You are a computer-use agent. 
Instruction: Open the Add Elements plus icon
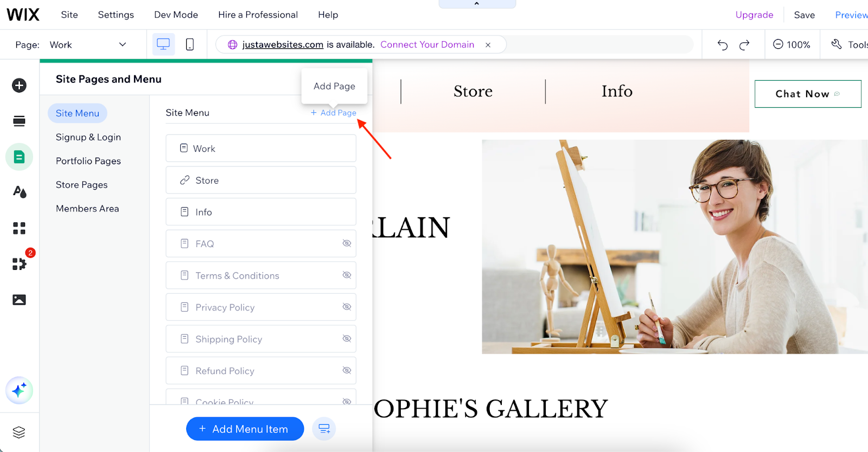point(19,85)
